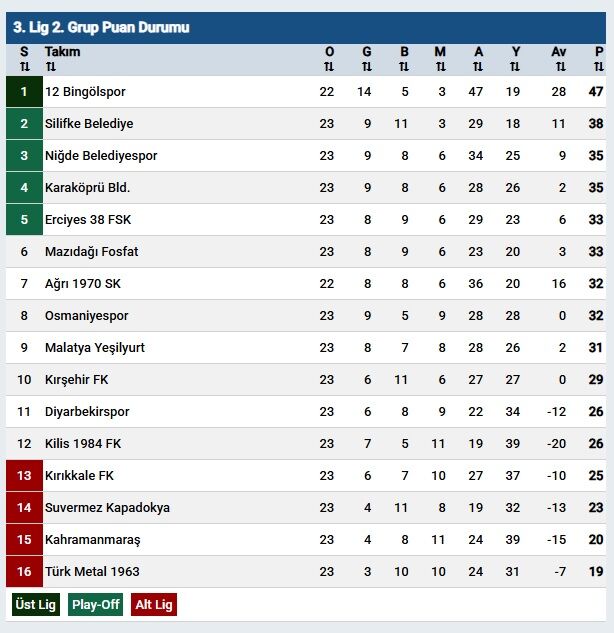Sort by losses M column arrows
Image resolution: width=614 pixels, height=633 pixels.
[x=440, y=67]
